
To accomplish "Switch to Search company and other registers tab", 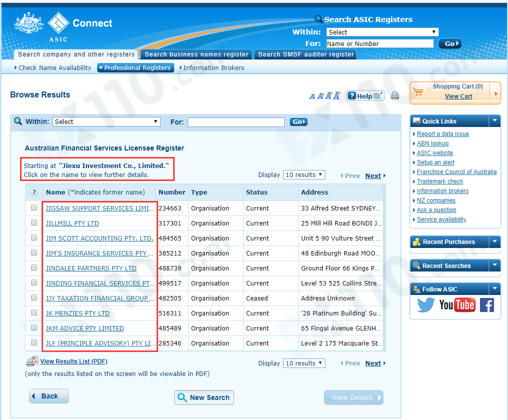I will [76, 54].
